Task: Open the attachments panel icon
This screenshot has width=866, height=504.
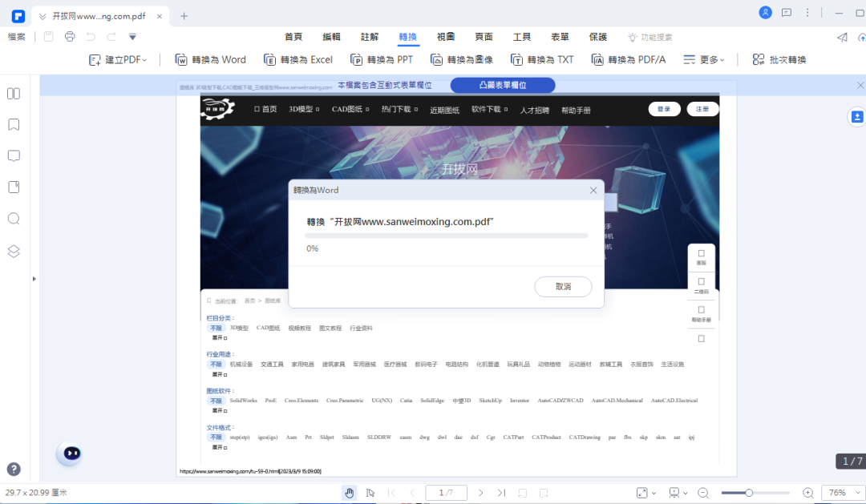Action: tap(14, 187)
